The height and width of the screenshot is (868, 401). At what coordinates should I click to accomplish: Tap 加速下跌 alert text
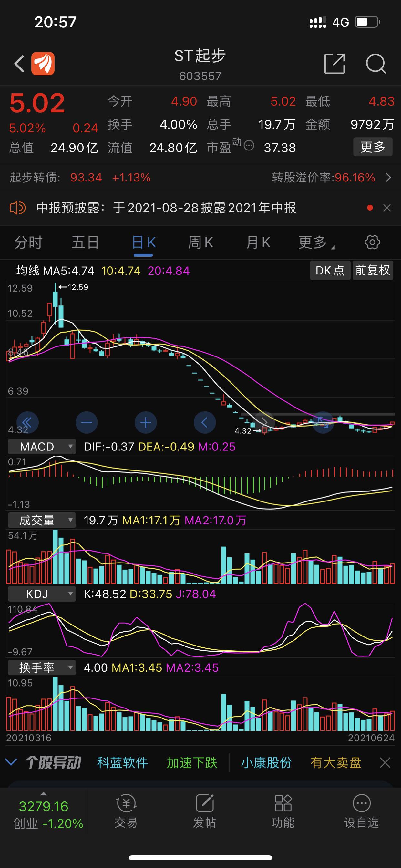click(192, 762)
